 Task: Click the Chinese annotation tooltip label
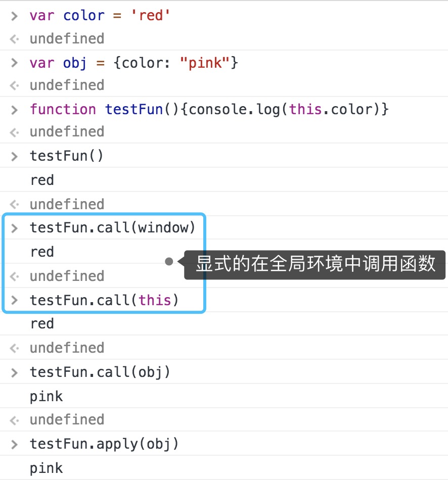pyautogui.click(x=315, y=264)
